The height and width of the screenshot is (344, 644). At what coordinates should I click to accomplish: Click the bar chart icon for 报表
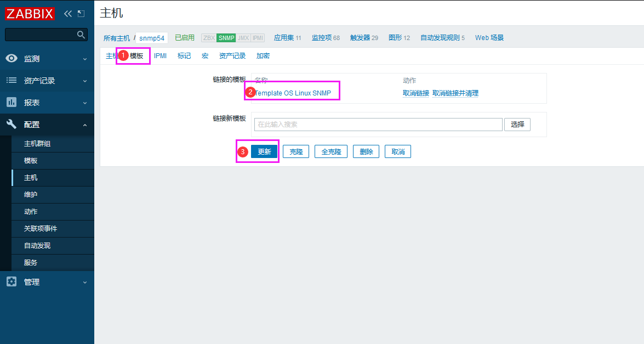12,103
